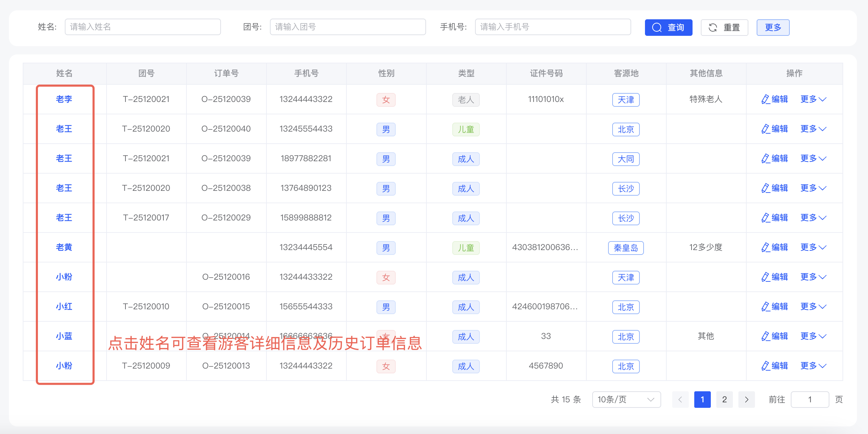
Task: Switch to page 2
Action: [x=724, y=400]
